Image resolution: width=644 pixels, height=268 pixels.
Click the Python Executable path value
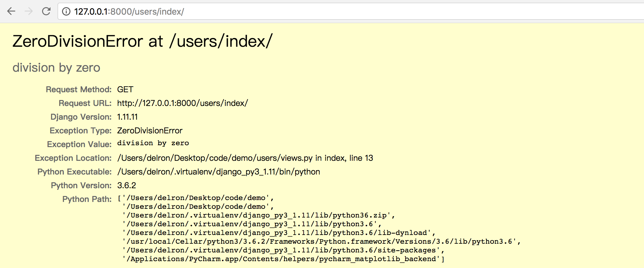pyautogui.click(x=219, y=172)
